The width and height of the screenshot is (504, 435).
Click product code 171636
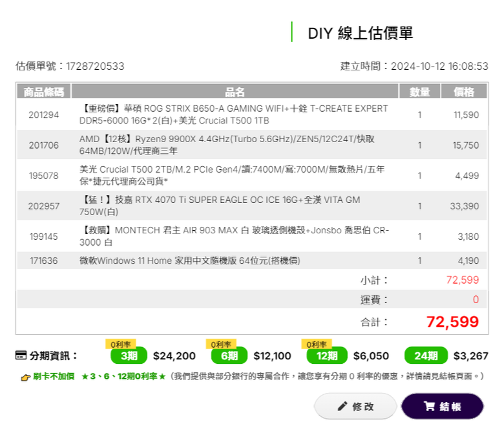point(44,260)
